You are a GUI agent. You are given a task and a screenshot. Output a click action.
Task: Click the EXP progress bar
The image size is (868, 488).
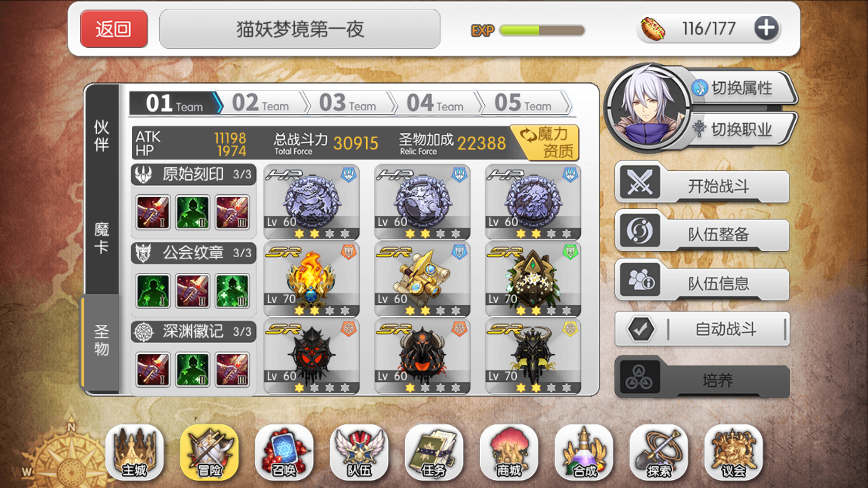pos(542,30)
